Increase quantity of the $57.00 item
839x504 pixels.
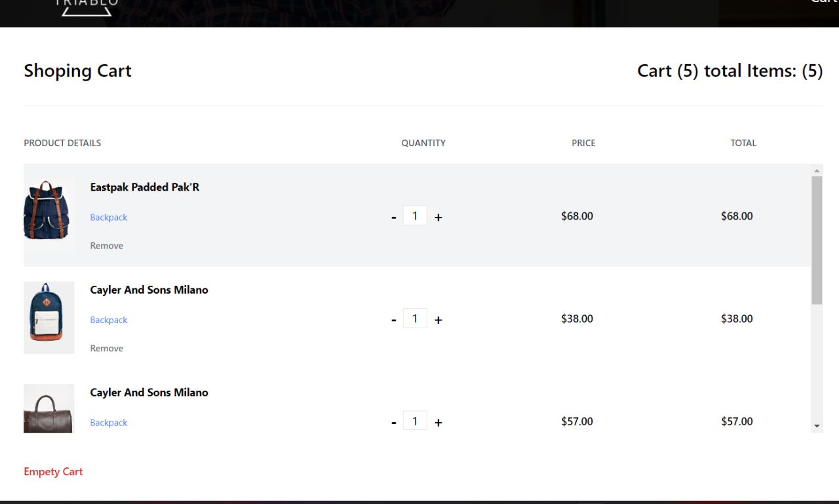439,423
